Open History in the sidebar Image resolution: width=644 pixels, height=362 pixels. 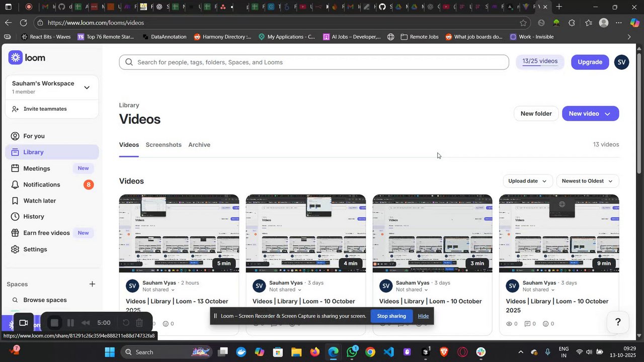tap(52, 216)
